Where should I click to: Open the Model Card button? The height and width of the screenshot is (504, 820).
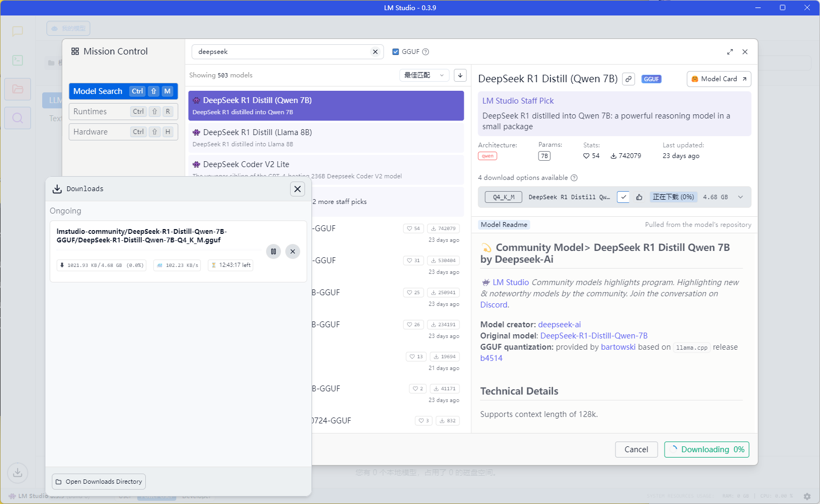click(719, 79)
